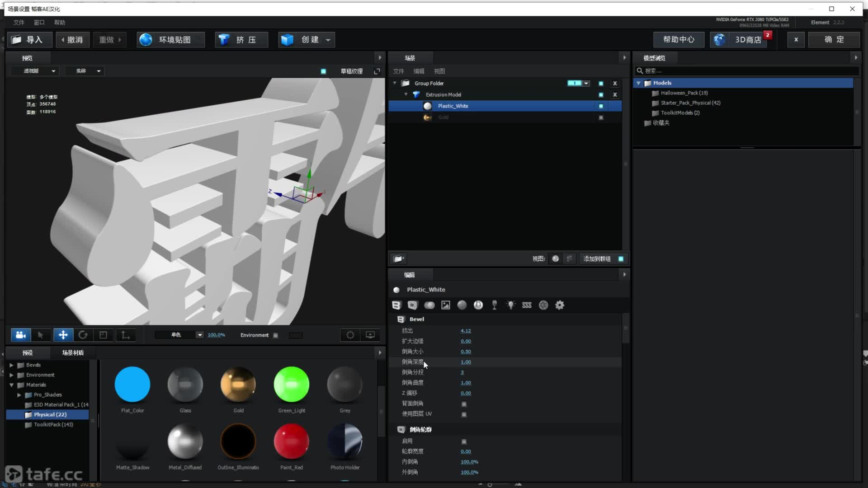Switch to the 场景材质 tab
Viewport: 868px width, 488px height.
pos(73,352)
